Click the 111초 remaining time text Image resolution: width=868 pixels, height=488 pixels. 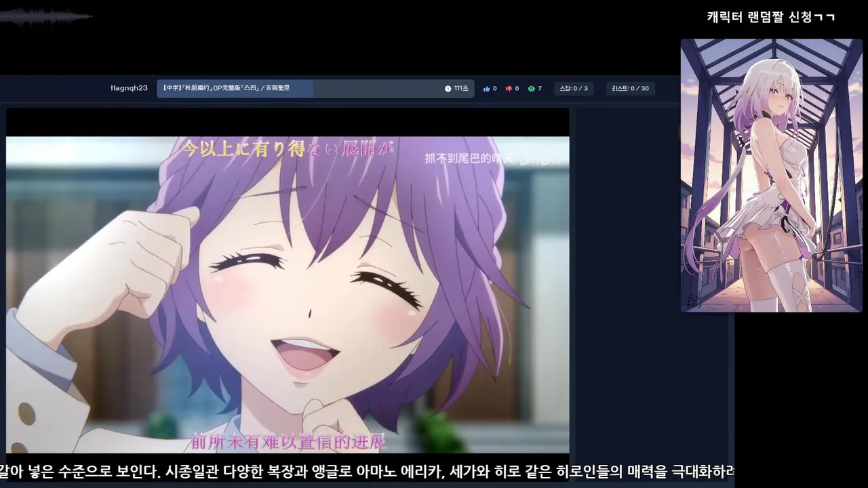(461, 89)
